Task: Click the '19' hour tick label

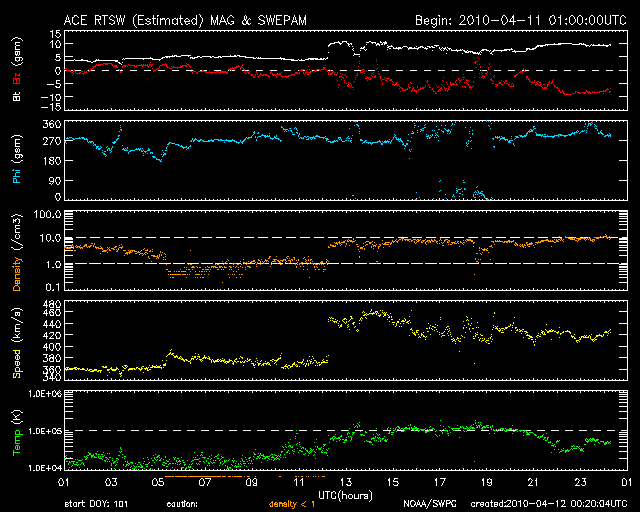Action: click(487, 483)
